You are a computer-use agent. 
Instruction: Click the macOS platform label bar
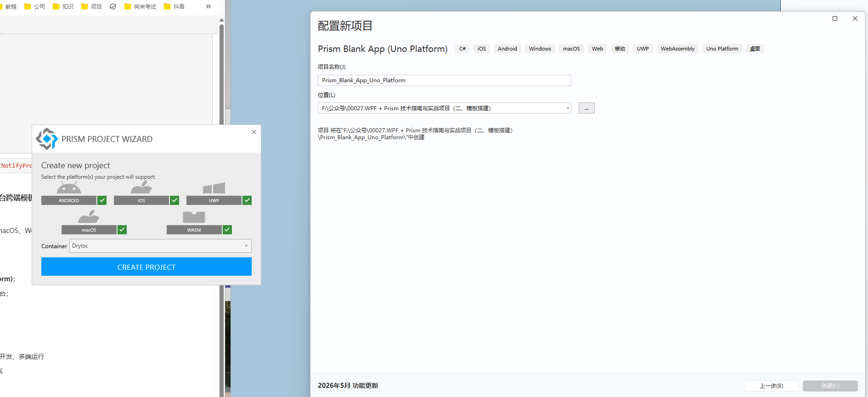89,230
